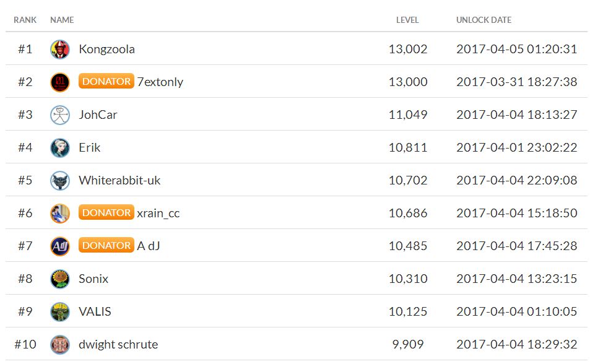The width and height of the screenshot is (616, 364).
Task: Click Sonix's sunflower avatar
Action: pyautogui.click(x=60, y=279)
